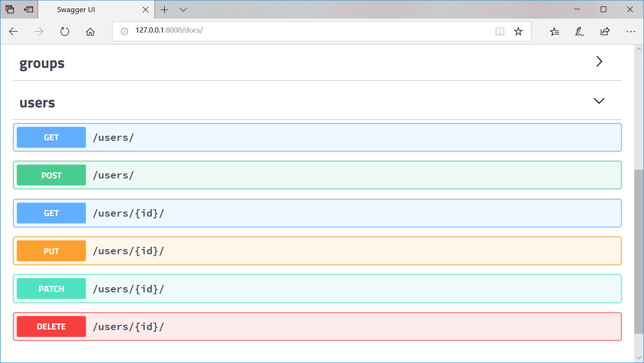Open the browser home page
The width and height of the screenshot is (644, 363).
coord(90,32)
